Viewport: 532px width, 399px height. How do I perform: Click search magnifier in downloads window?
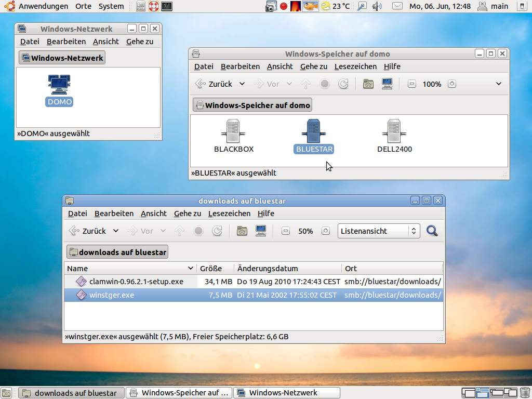tap(432, 231)
